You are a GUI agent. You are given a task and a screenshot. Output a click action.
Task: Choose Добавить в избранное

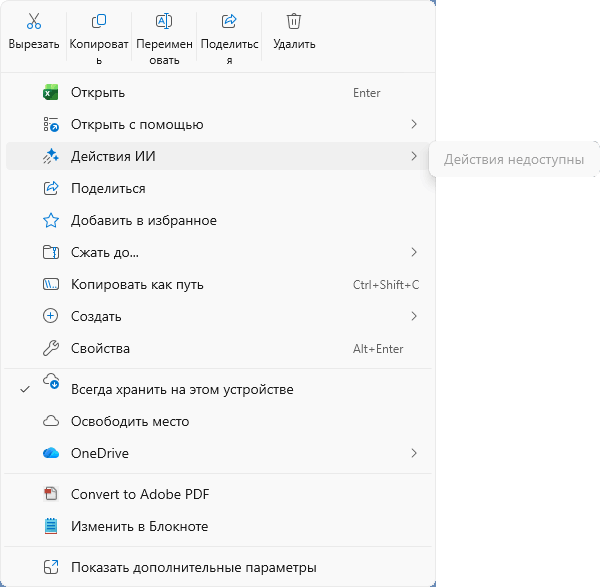coord(217,220)
